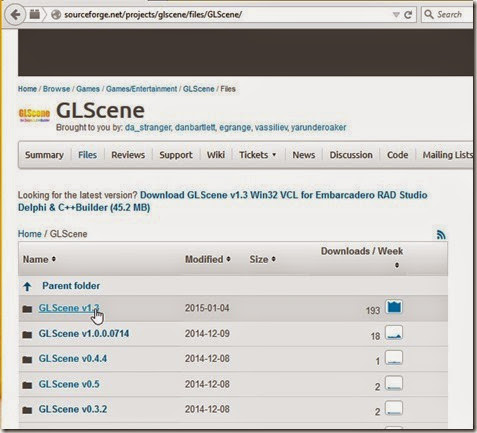Click Download GLScene v1.3 Win32 VCL link
The width and height of the screenshot is (477, 433).
pyautogui.click(x=222, y=201)
